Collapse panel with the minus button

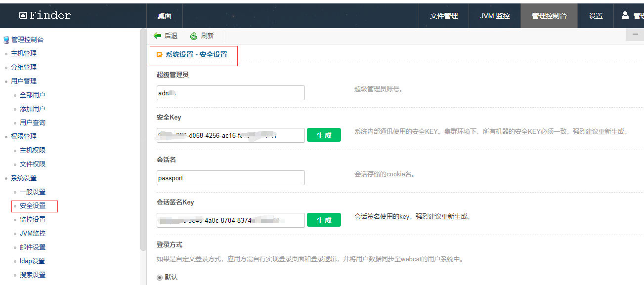[635, 34]
